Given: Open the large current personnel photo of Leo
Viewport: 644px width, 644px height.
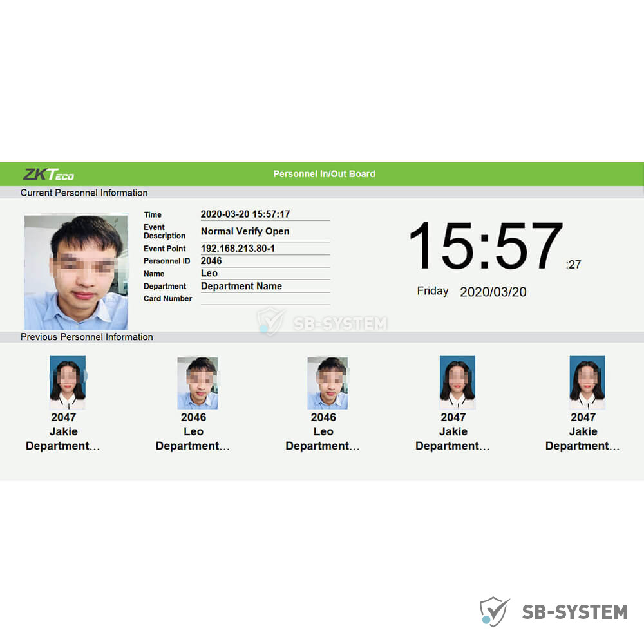Looking at the screenshot, I should (x=76, y=272).
